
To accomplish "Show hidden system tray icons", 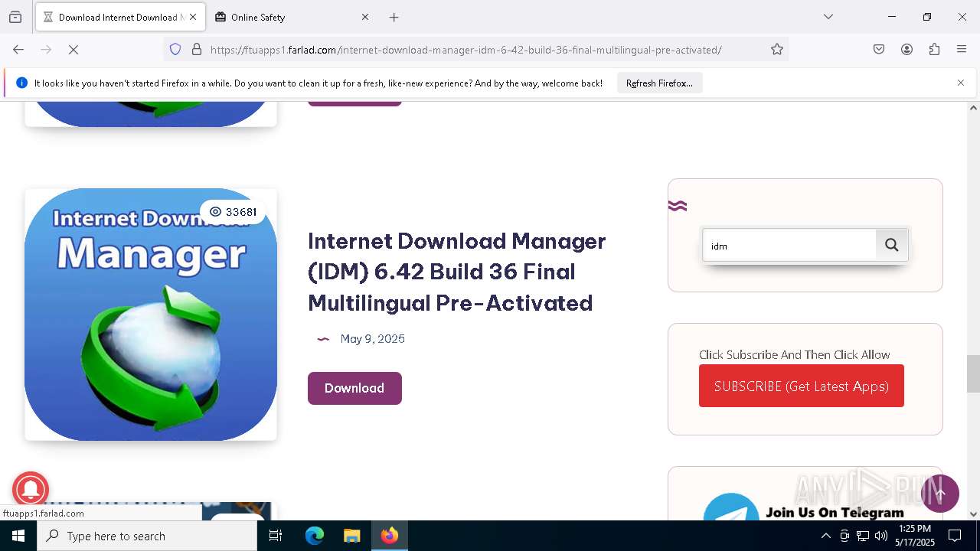I will click(825, 536).
